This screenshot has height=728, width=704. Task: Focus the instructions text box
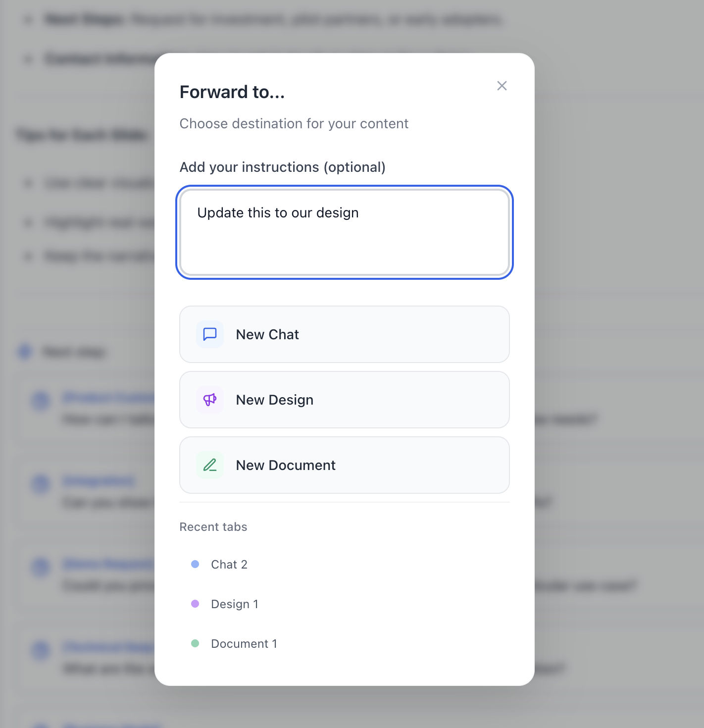coord(345,232)
